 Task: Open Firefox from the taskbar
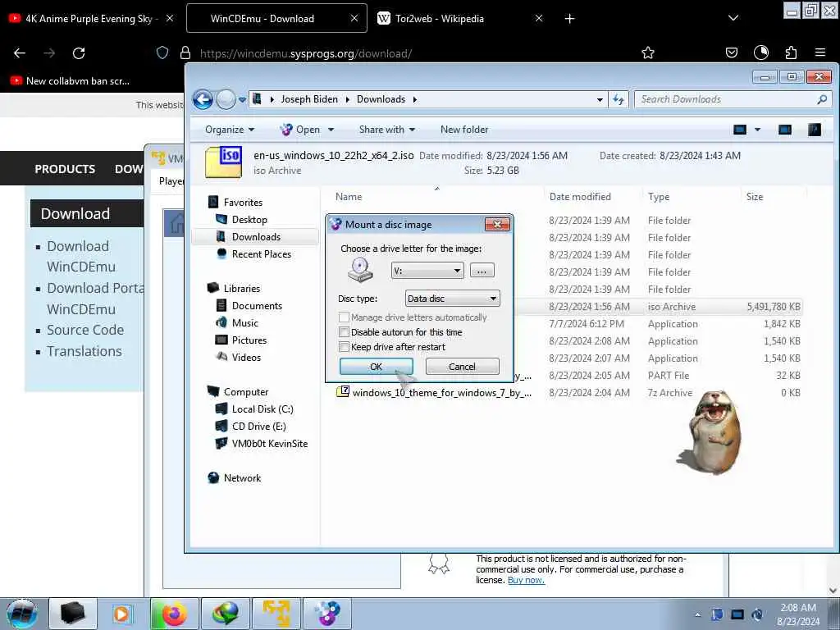pyautogui.click(x=174, y=614)
